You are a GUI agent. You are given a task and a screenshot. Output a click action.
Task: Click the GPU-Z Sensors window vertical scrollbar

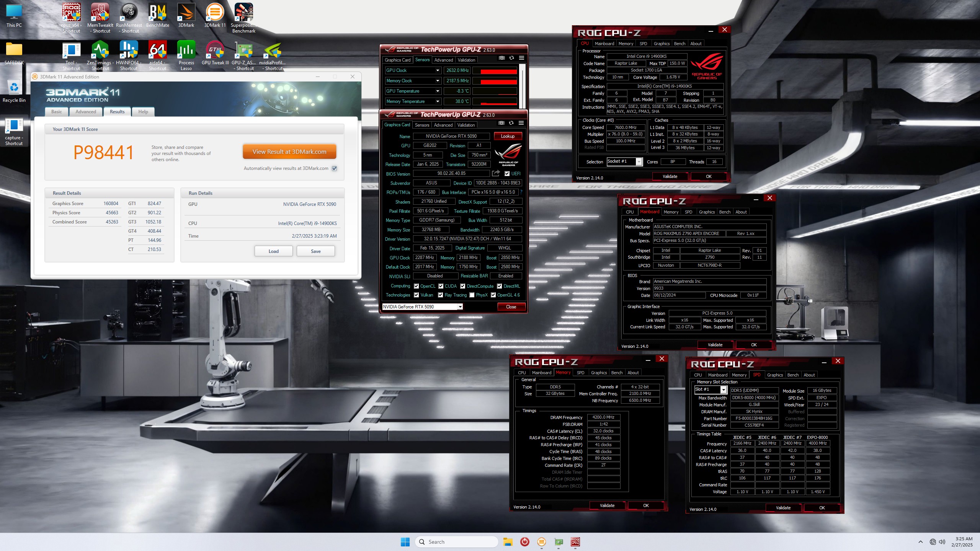(x=523, y=86)
